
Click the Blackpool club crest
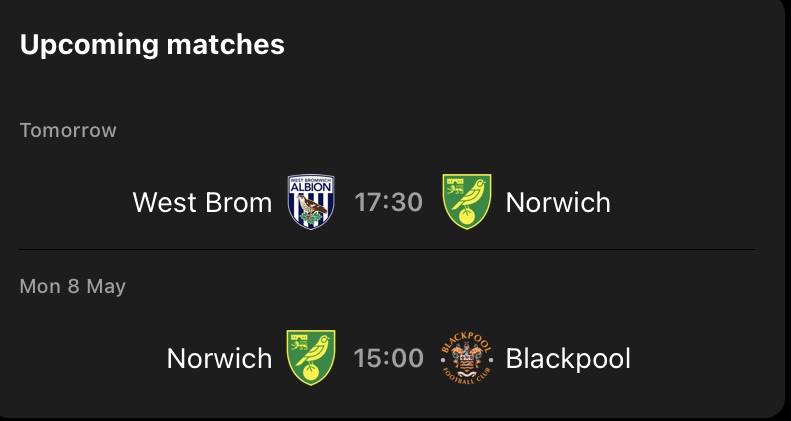(466, 358)
